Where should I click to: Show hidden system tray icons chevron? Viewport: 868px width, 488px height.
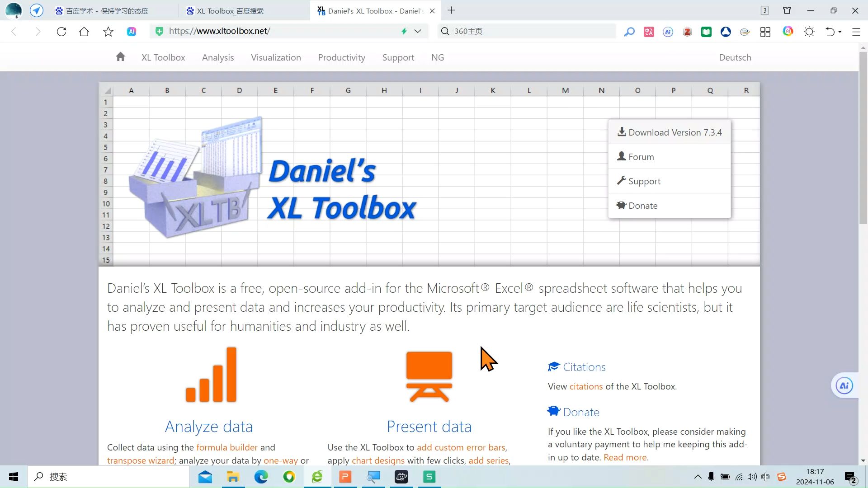click(x=698, y=477)
